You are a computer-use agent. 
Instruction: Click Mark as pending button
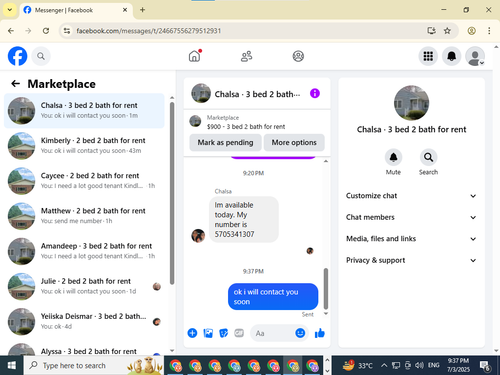tap(225, 142)
